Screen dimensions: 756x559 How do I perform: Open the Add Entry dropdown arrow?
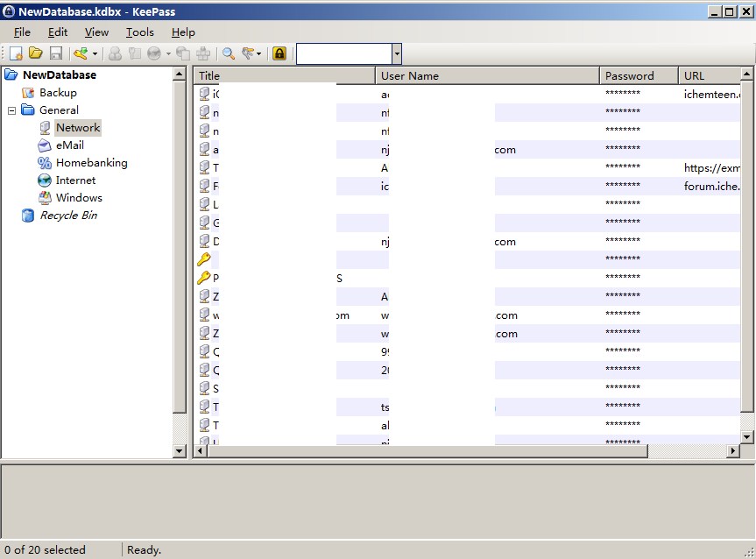click(95, 53)
